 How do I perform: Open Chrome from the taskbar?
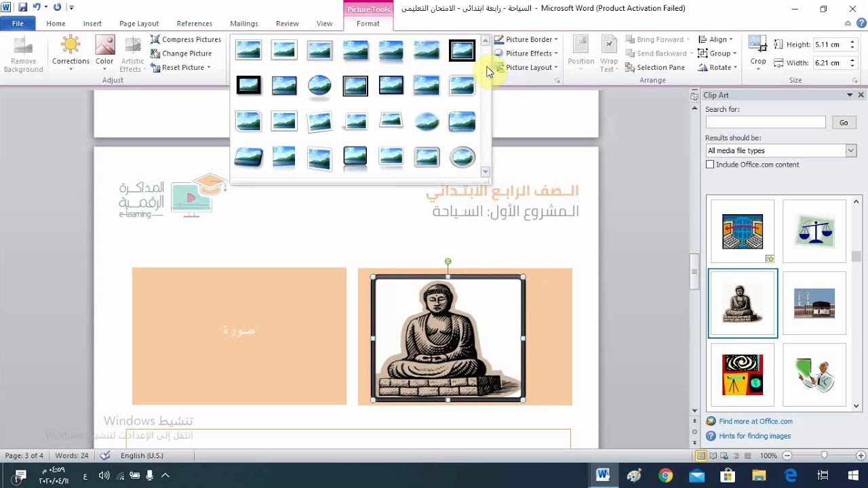(665, 475)
